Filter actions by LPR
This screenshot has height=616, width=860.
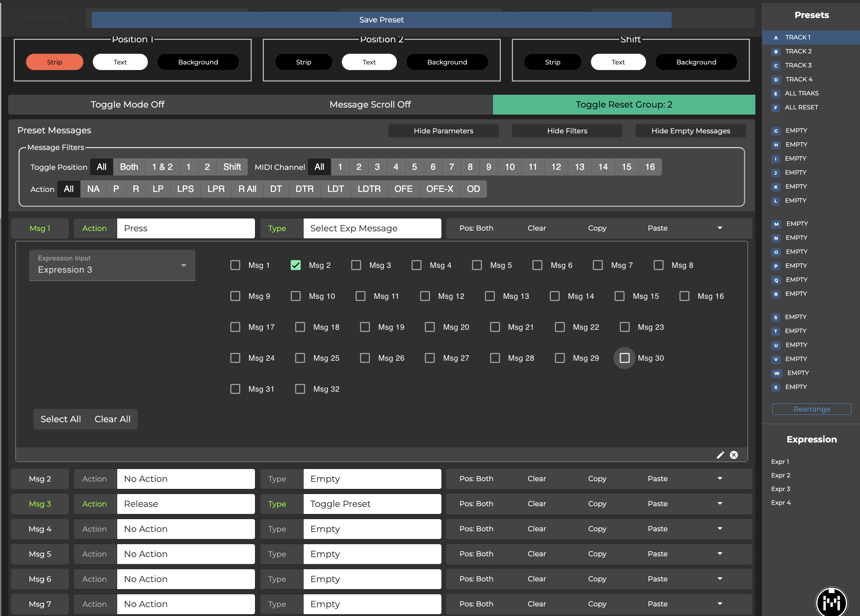216,189
